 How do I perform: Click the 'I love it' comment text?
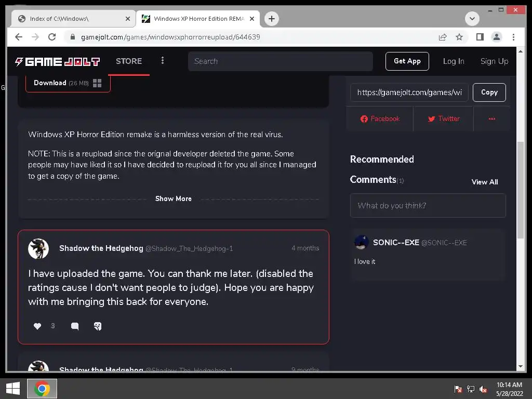click(x=365, y=262)
